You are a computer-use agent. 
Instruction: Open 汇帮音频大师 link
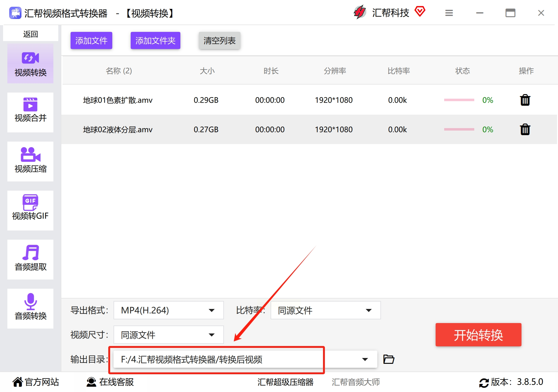point(356,382)
